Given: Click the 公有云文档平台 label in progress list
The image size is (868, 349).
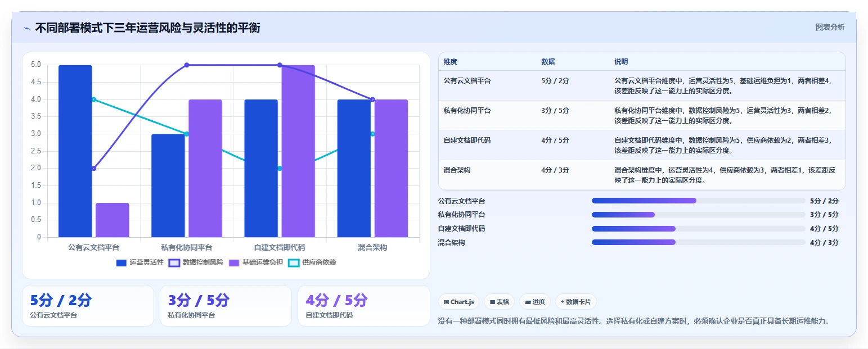Looking at the screenshot, I should click(462, 201).
